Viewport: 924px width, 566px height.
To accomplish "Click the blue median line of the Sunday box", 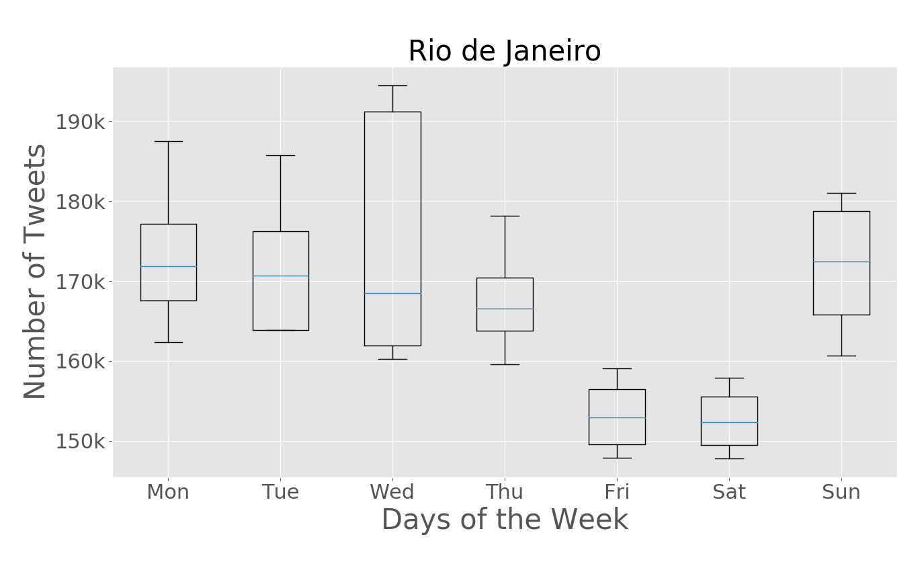I will [841, 261].
